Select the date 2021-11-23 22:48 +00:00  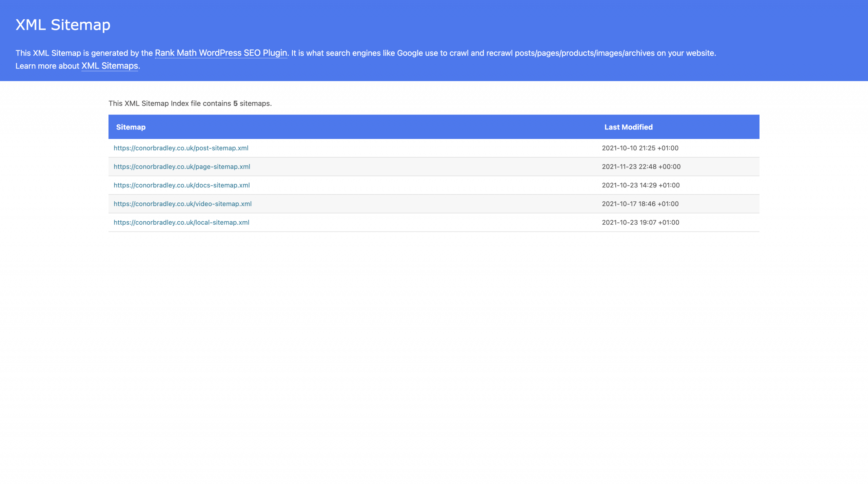tap(641, 167)
